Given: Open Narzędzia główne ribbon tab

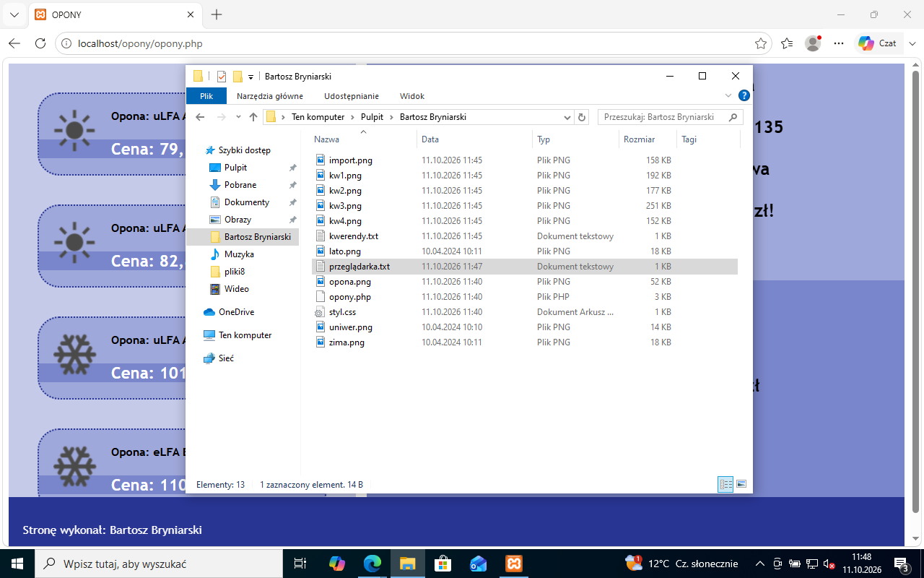Looking at the screenshot, I should 270,95.
